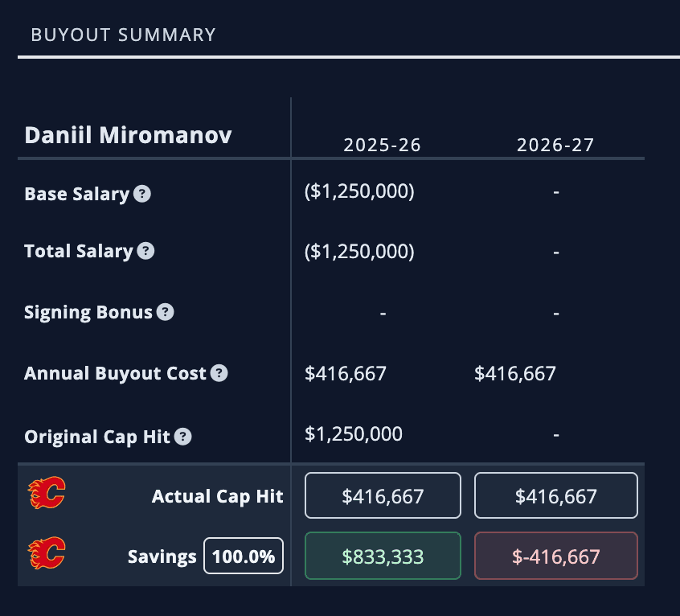Click the 2025-26 Base Salary amount

click(x=360, y=191)
